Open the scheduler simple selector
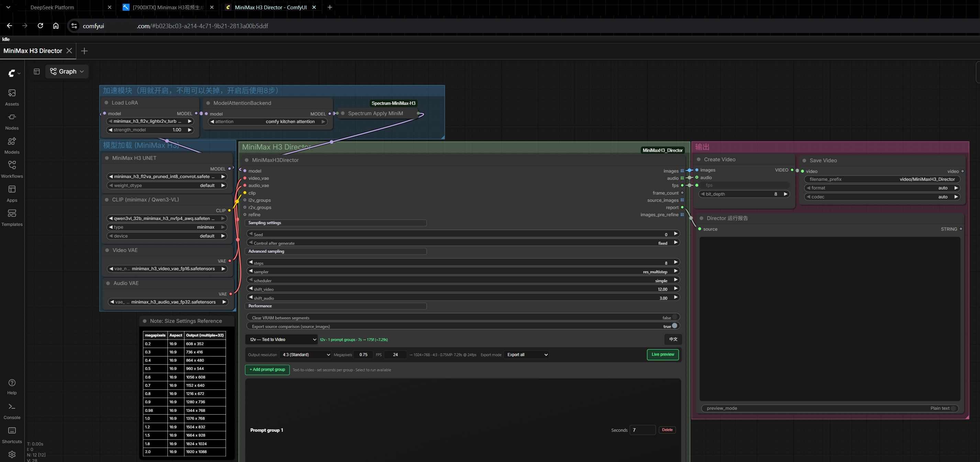980x462 pixels. [463, 280]
